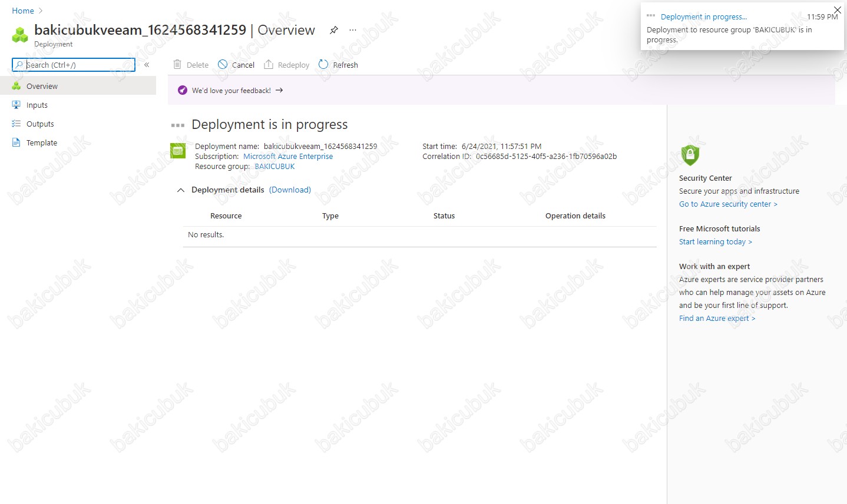Click the Outputs list icon in the sidebar
847x504 pixels.
[x=16, y=124]
